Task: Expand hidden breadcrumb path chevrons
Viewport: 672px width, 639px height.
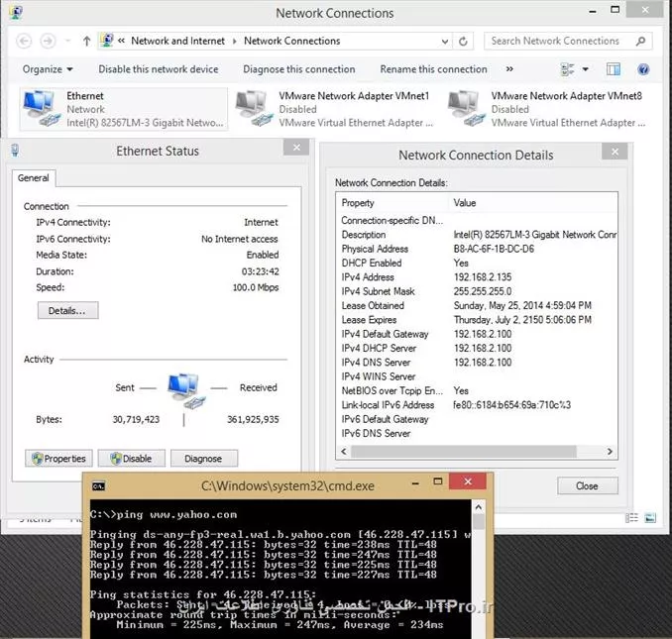Action: tap(121, 41)
